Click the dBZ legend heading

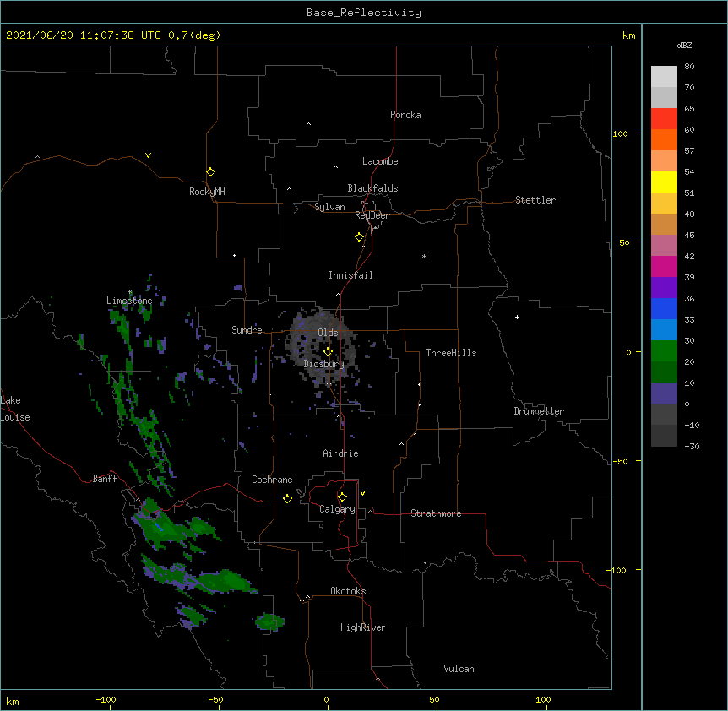[684, 45]
